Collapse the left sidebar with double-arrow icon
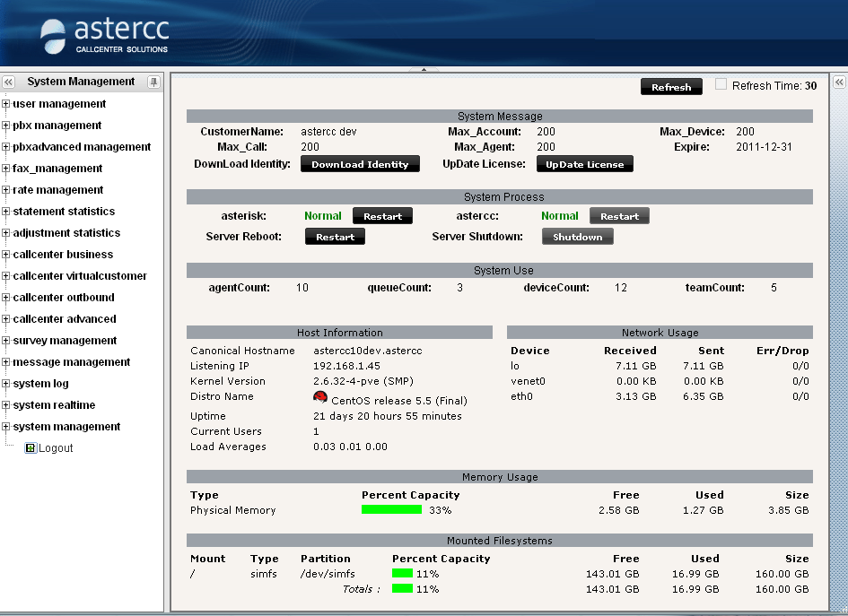 coord(8,82)
